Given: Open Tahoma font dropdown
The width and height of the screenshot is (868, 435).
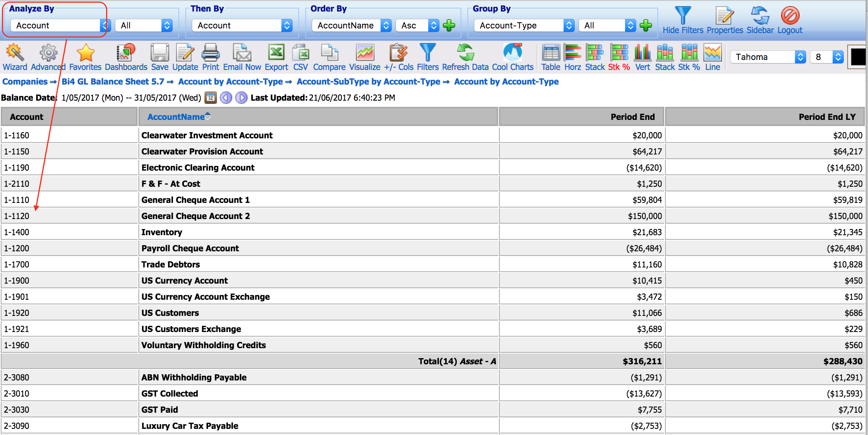Looking at the screenshot, I should point(768,57).
